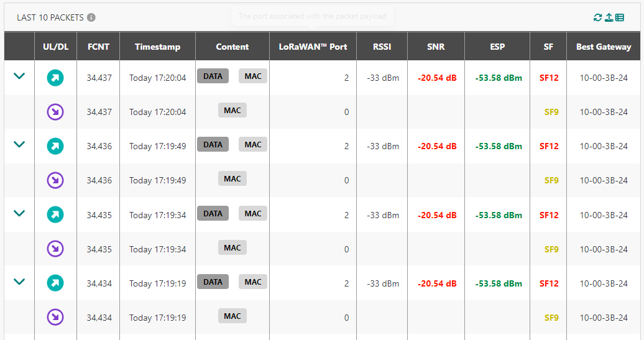Click the Timestamp column header
This screenshot has width=644, height=340.
(x=157, y=47)
